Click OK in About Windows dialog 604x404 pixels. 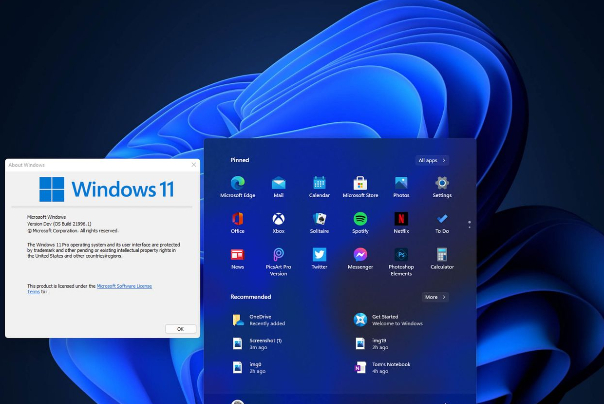181,329
